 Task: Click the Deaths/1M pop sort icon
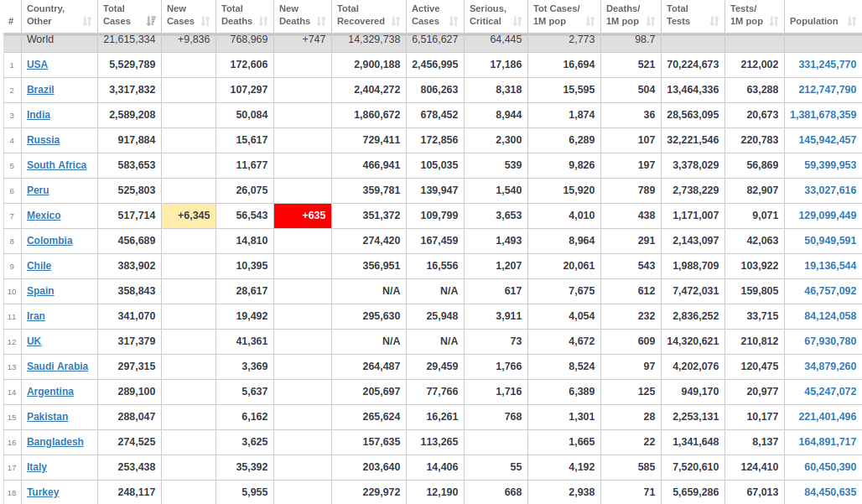coord(651,22)
